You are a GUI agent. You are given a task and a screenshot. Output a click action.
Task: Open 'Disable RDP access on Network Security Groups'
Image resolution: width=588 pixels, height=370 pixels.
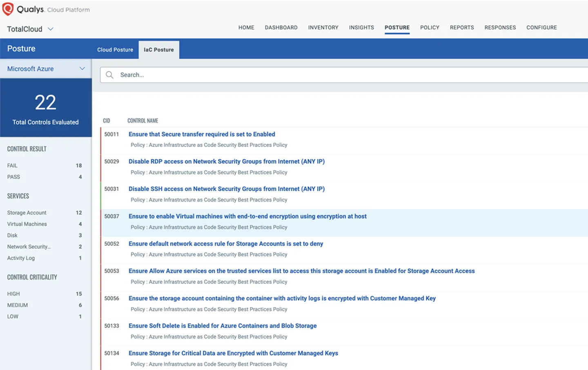point(227,162)
